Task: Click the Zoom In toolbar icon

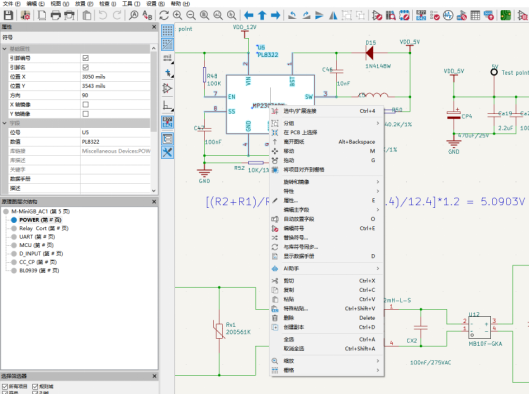Action: [177, 15]
